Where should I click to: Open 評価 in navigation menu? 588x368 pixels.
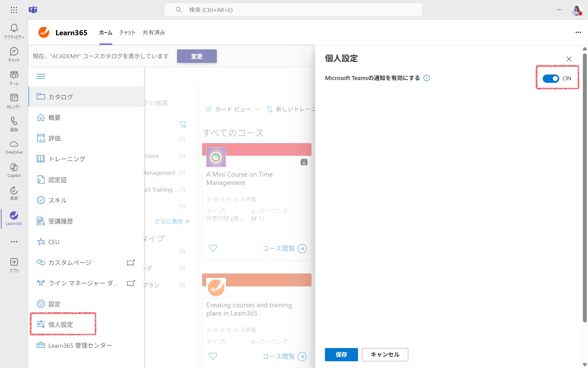pos(86,138)
